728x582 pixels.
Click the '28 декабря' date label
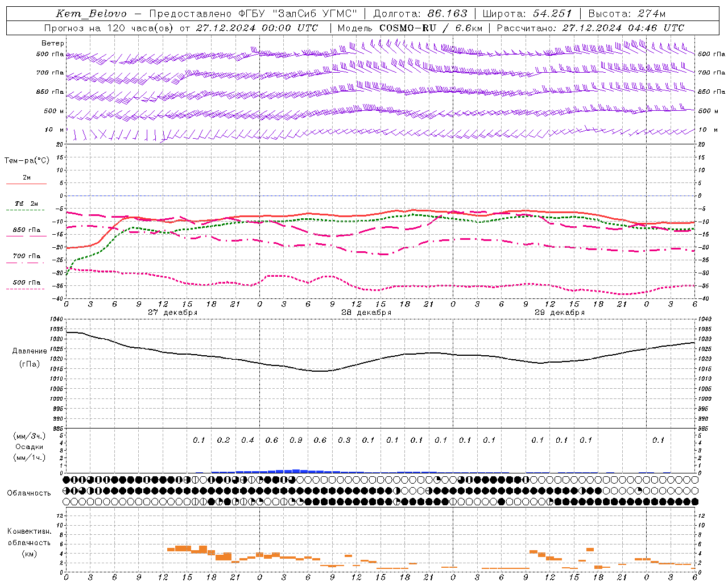coord(366,313)
